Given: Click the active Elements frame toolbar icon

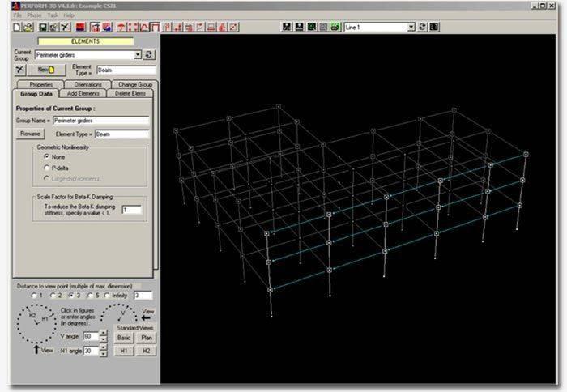Looking at the screenshot, I should coord(156,27).
